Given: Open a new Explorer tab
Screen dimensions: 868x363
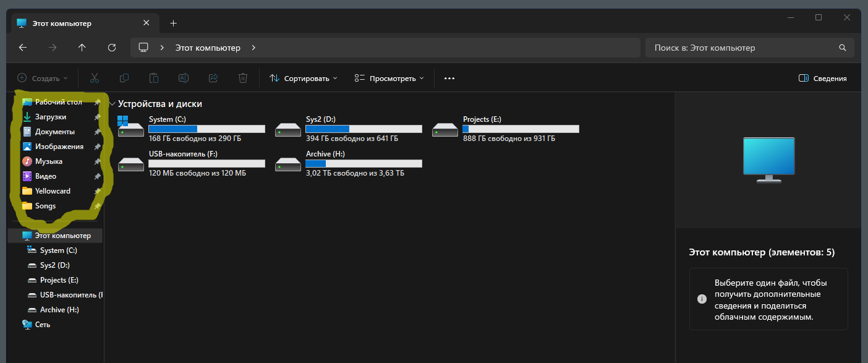Looking at the screenshot, I should coord(174,23).
